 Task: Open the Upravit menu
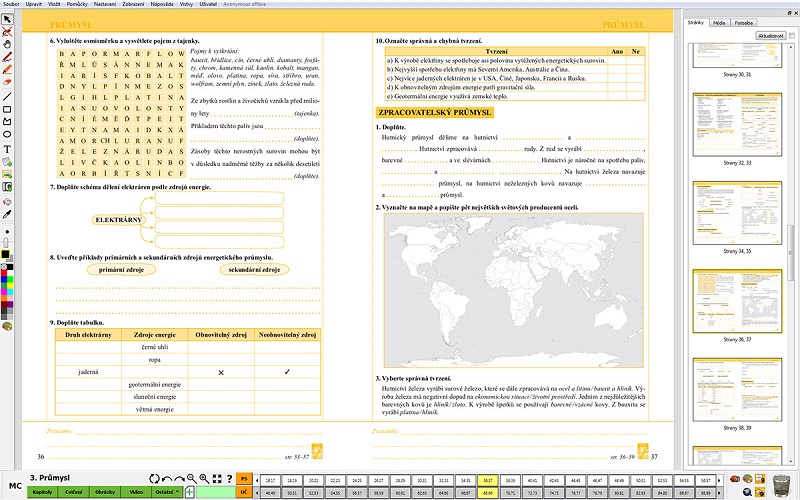[x=34, y=4]
